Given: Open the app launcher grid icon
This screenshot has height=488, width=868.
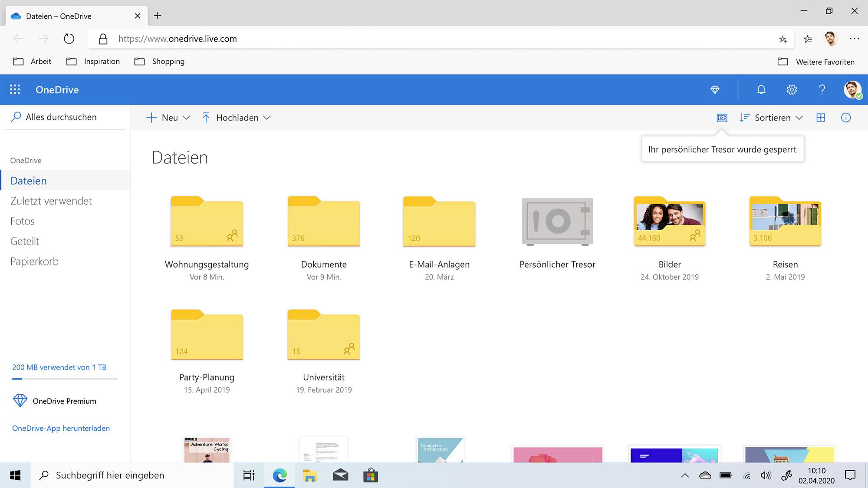Looking at the screenshot, I should click(x=15, y=89).
